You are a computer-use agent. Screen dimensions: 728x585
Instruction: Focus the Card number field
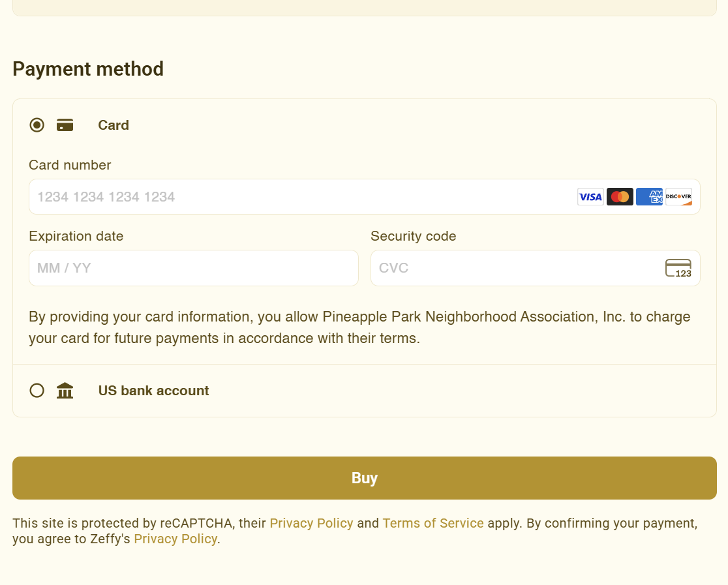pos(300,197)
